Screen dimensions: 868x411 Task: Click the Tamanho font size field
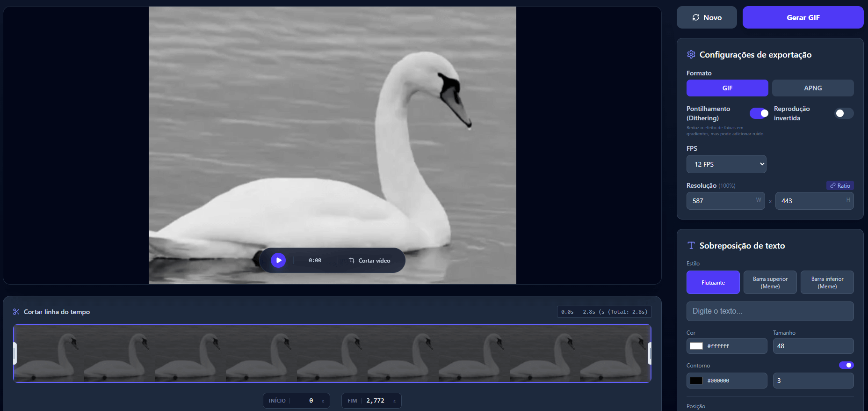[813, 346]
